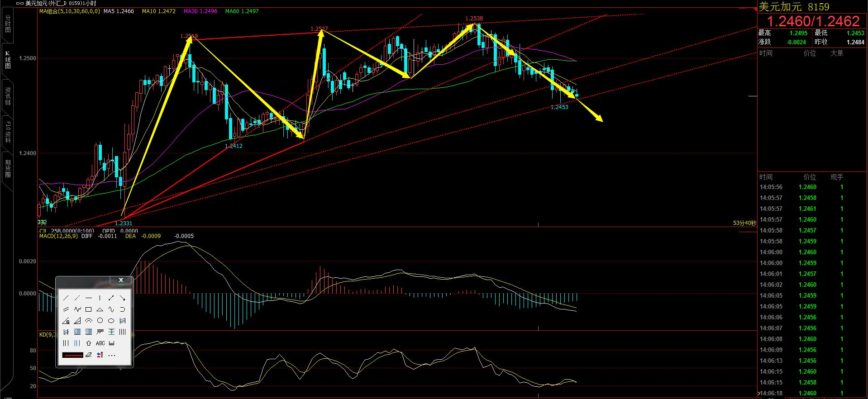Click the 1.2331 low price label on chart

(124, 223)
